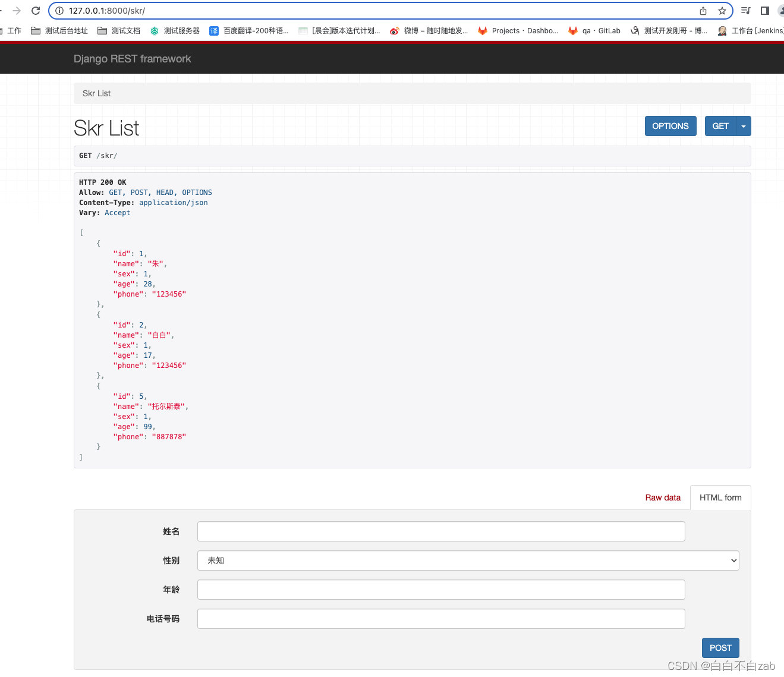Click the Skr List page heading
This screenshot has height=677, width=784.
[106, 128]
